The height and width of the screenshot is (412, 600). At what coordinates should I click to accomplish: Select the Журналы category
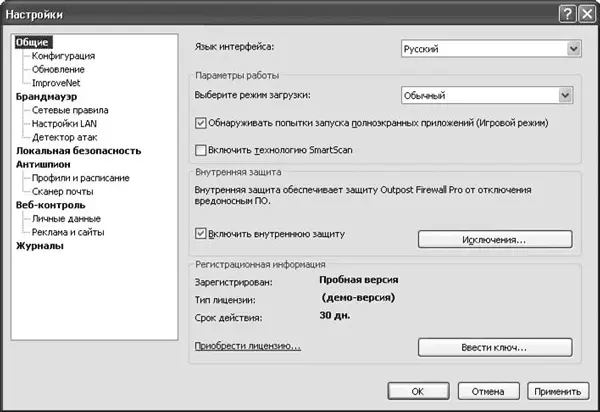(x=40, y=246)
